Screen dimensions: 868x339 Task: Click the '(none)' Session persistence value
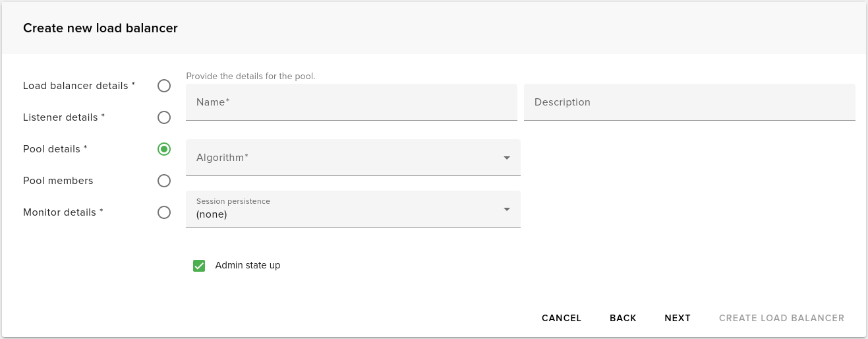[x=212, y=214]
